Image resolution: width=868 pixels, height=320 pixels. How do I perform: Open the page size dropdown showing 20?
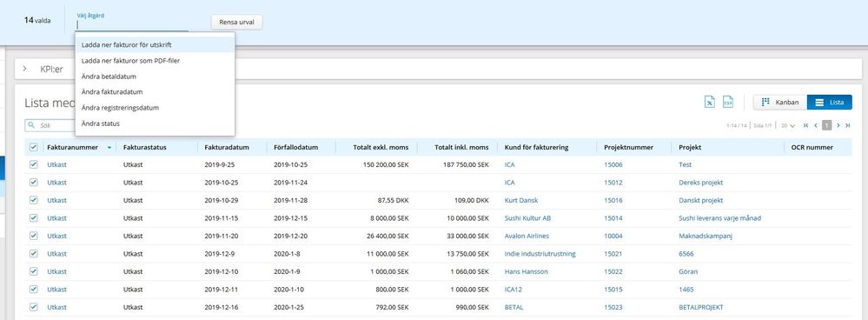pos(788,126)
